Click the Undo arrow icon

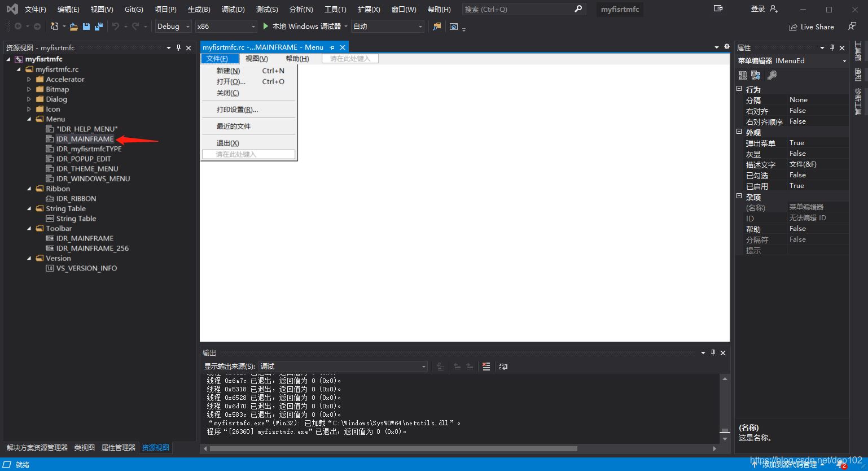(116, 27)
